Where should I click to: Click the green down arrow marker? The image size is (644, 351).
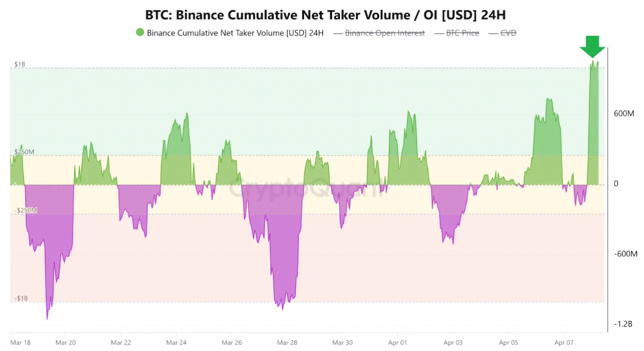tap(592, 47)
